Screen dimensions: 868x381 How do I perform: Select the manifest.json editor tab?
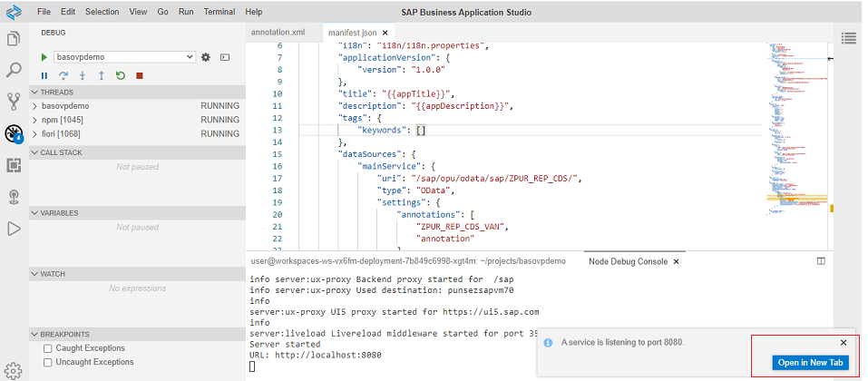352,33
